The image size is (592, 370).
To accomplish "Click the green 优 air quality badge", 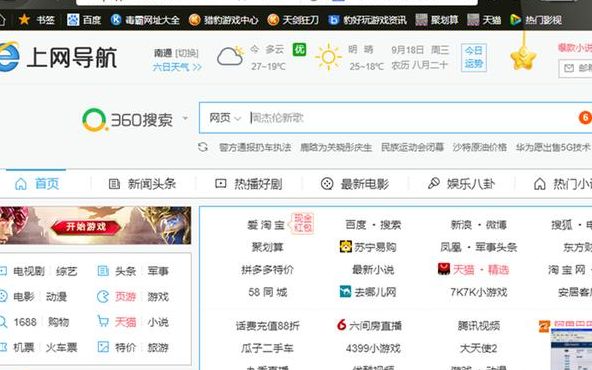I will tap(299, 49).
